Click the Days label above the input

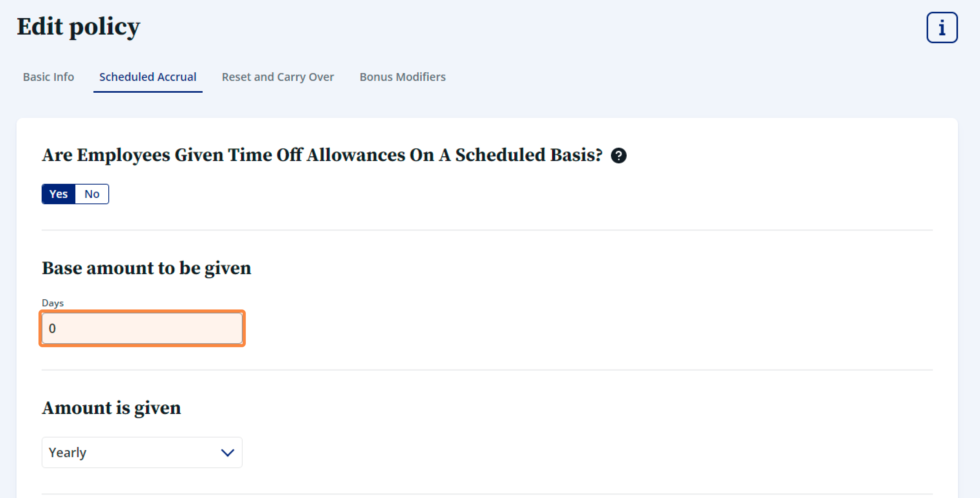pos(53,303)
